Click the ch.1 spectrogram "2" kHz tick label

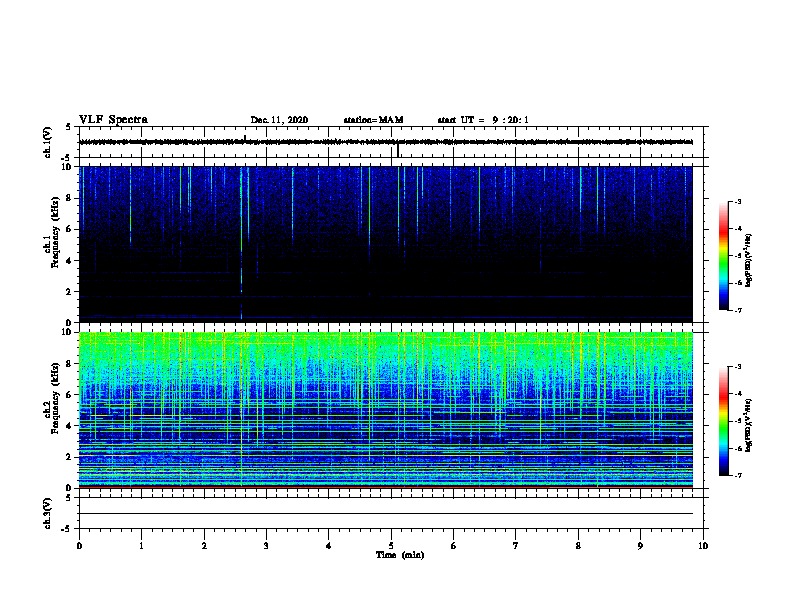(69, 292)
